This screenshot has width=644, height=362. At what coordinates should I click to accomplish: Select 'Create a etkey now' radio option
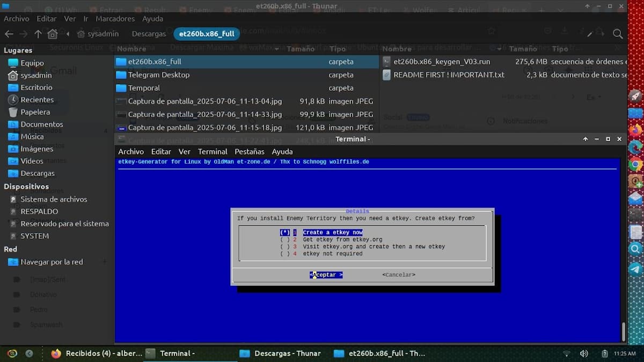pos(321,233)
